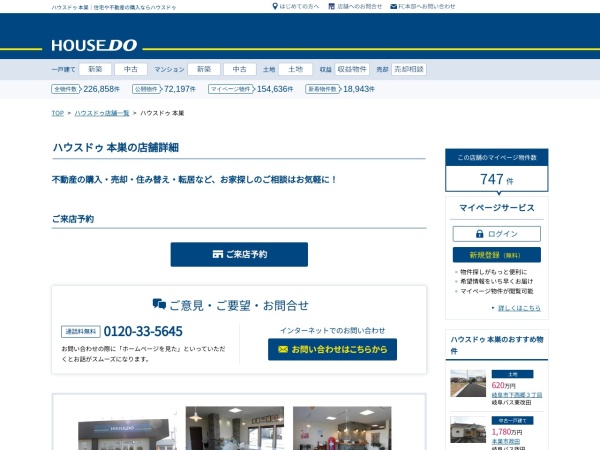The width and height of the screenshot is (600, 450).
Task: Click the envelope icon on お問い合わせはこちらから
Action: click(283, 349)
